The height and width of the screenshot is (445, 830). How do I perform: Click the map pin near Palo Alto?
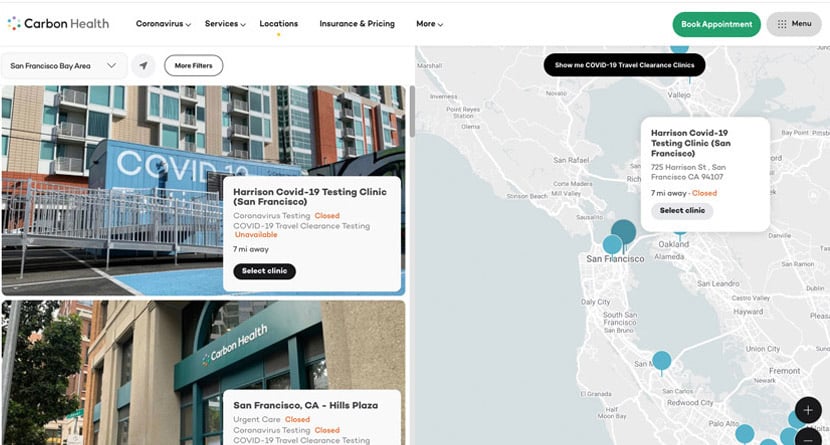point(745,432)
